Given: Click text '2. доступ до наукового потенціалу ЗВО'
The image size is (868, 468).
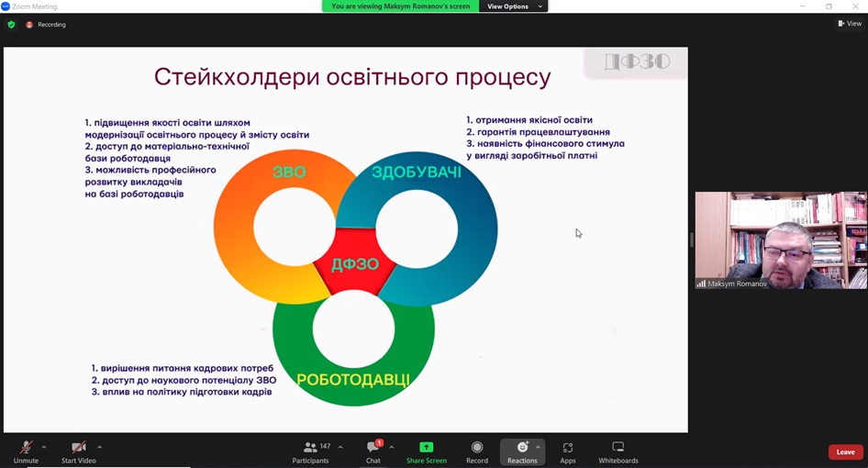Looking at the screenshot, I should pos(184,381).
